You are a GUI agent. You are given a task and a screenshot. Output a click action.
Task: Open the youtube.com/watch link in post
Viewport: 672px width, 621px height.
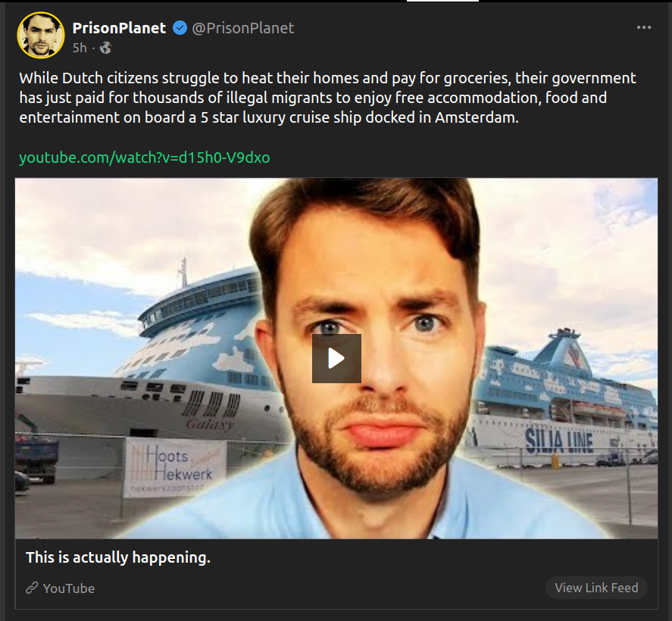144,158
